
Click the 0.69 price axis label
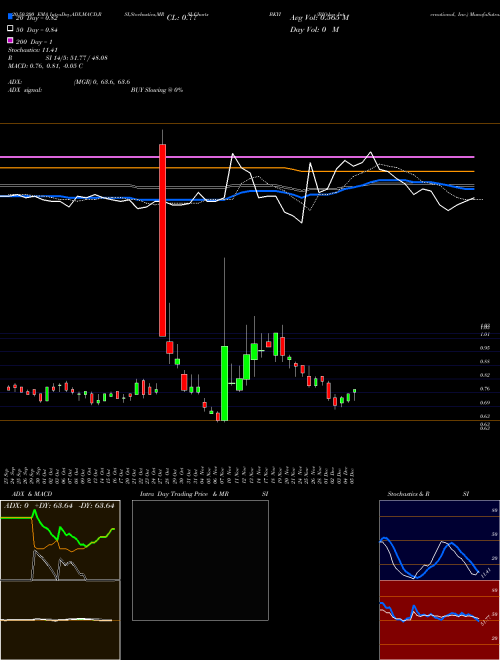tap(485, 403)
